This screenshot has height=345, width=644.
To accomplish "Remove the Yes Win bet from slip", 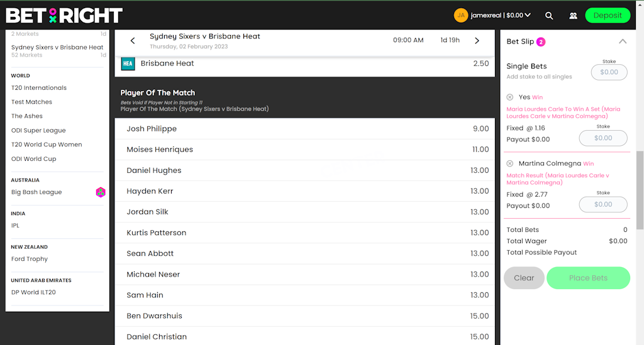I will click(x=509, y=97).
